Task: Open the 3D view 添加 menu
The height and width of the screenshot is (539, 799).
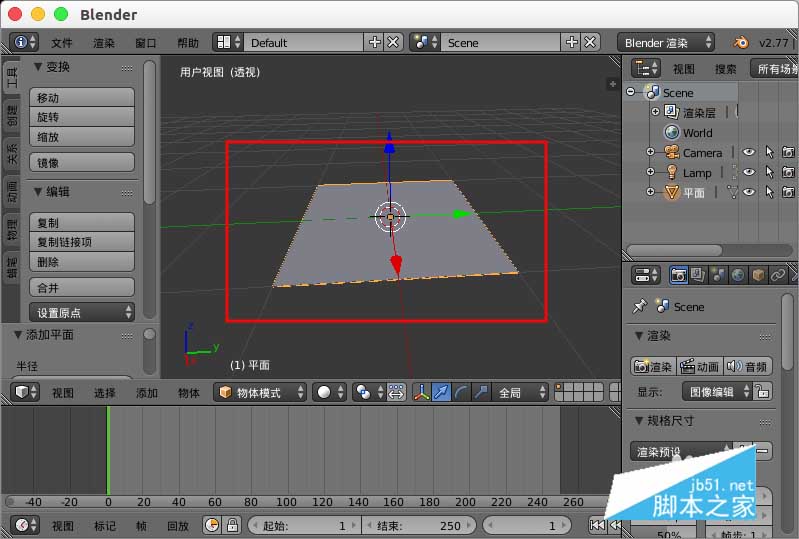Action: click(x=147, y=393)
